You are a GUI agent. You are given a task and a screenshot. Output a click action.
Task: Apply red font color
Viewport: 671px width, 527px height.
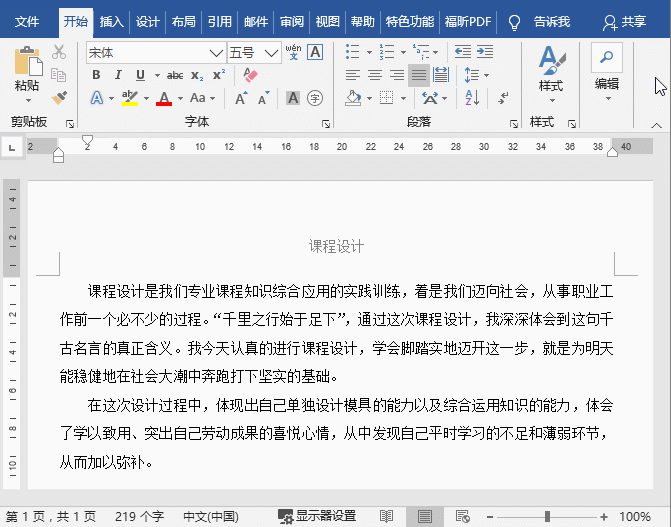pos(164,98)
